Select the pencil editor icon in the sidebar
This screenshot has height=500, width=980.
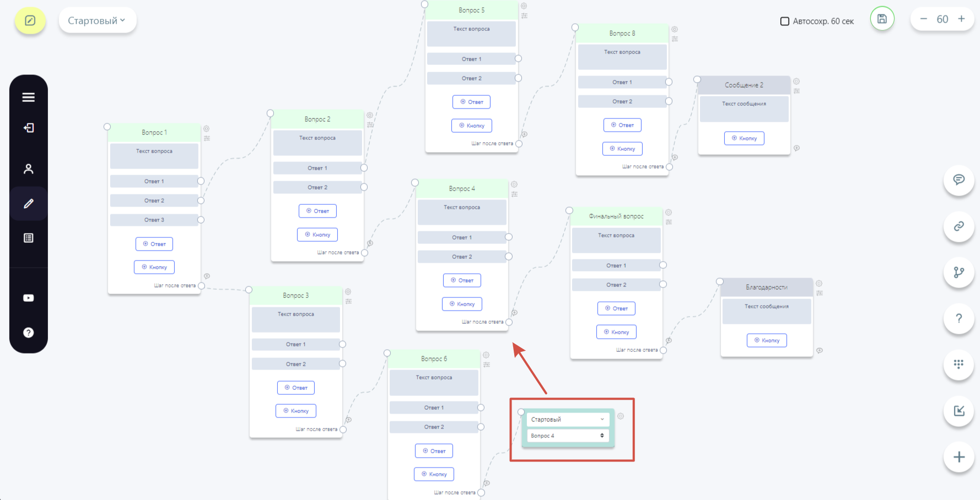(29, 204)
